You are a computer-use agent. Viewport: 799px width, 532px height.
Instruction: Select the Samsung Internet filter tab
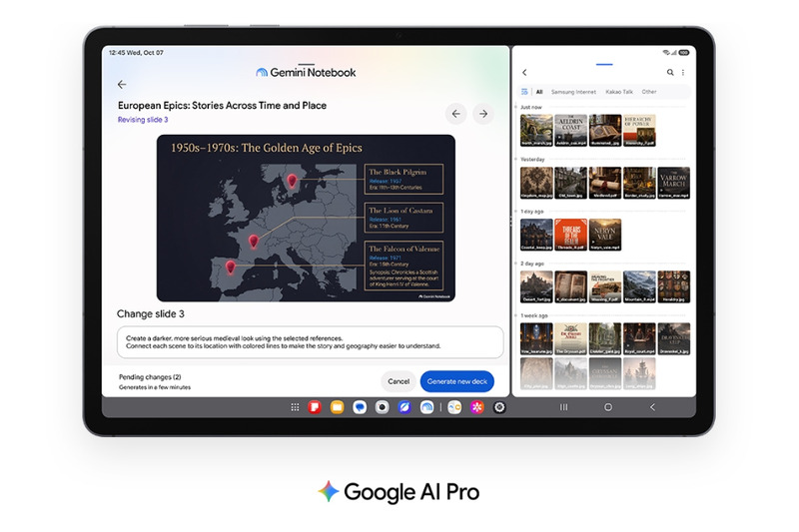573,92
